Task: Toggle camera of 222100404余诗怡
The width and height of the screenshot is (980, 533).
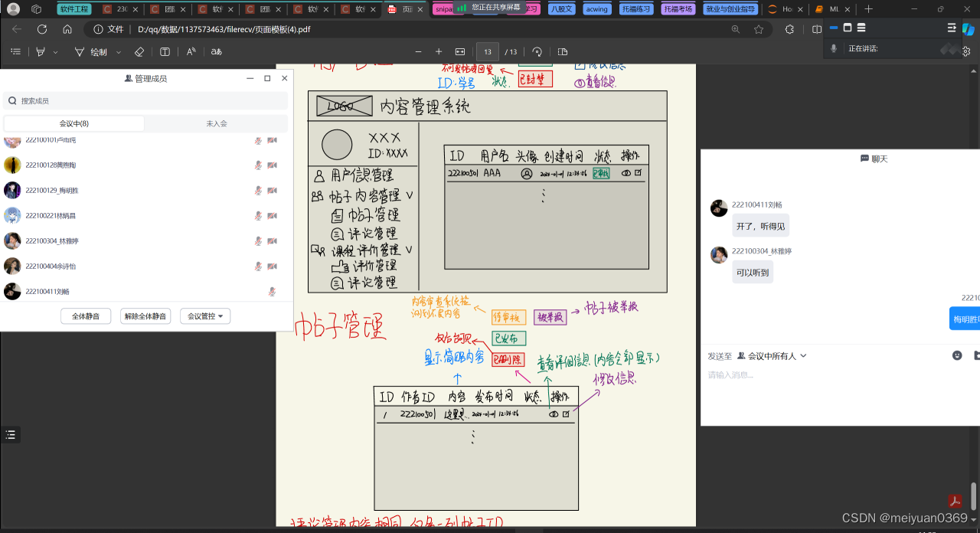Action: (272, 266)
